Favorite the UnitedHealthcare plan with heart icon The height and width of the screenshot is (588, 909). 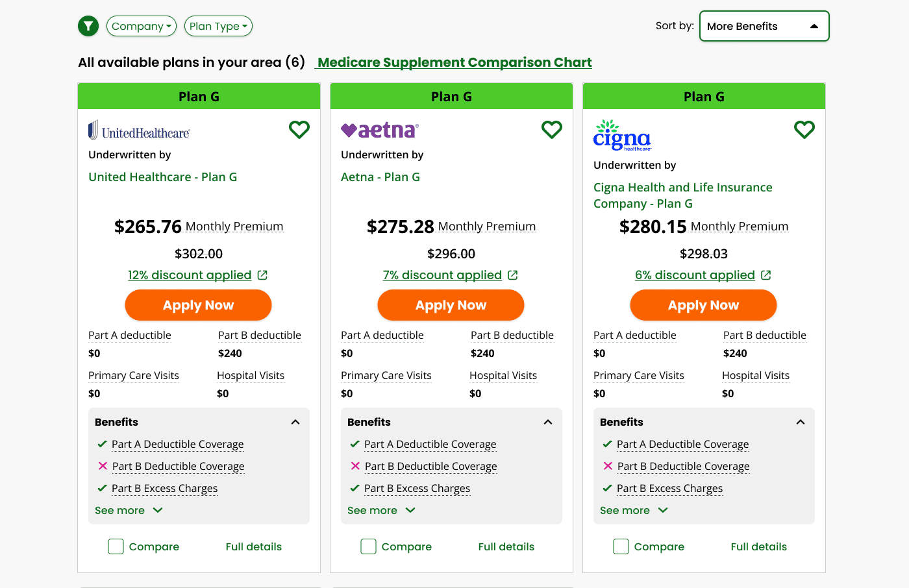coord(299,130)
